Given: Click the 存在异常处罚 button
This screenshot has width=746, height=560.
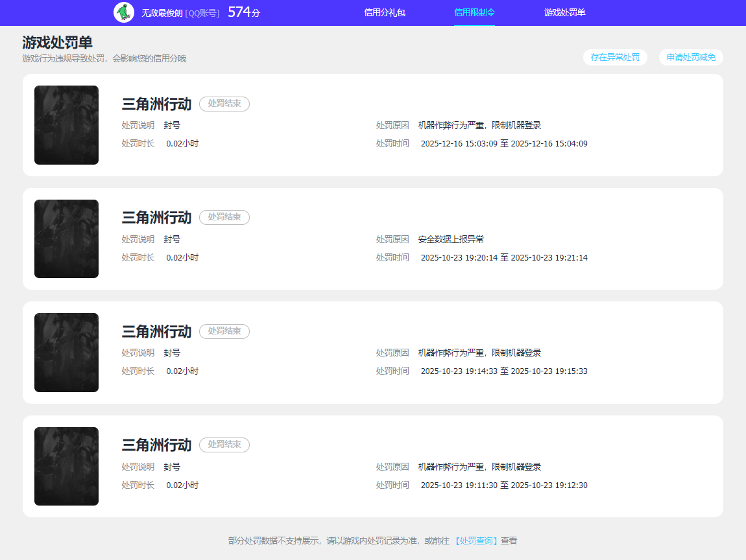Looking at the screenshot, I should [614, 57].
